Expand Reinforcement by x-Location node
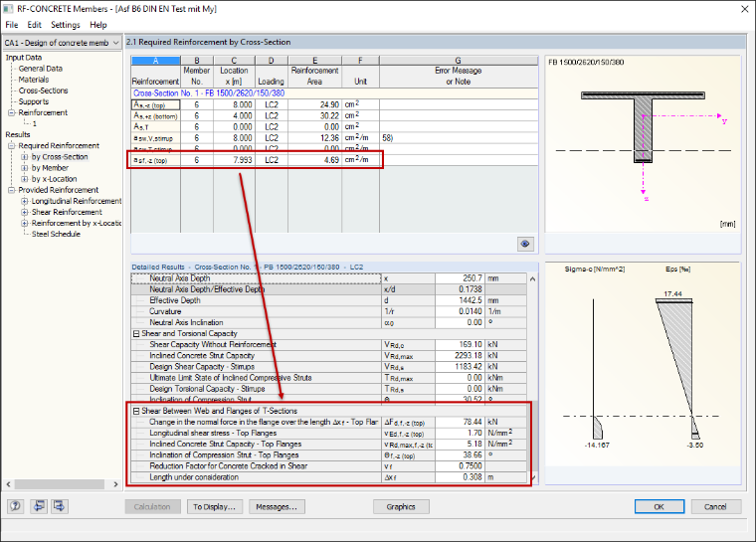This screenshot has height=542, width=756. coord(25,223)
